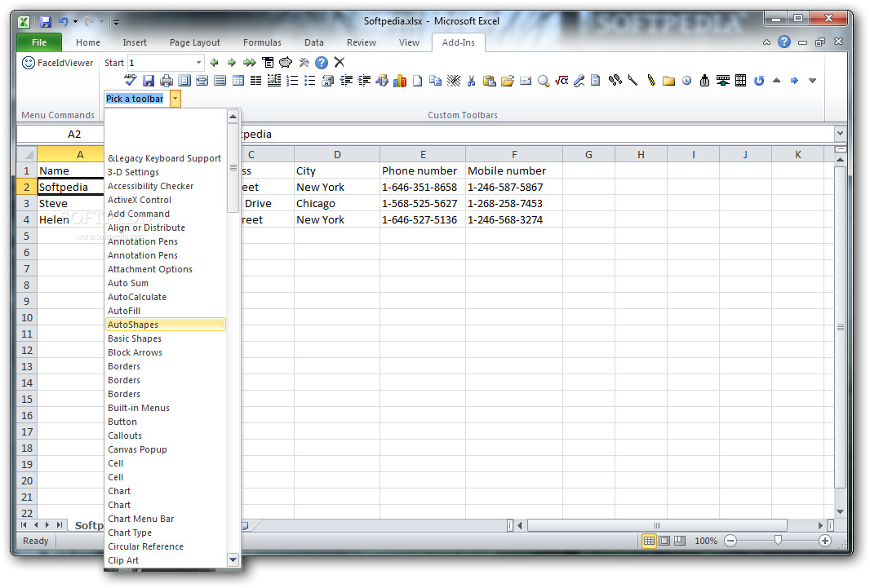This screenshot has width=870, height=588.
Task: Click the hammer and wrench tools icon
Action: click(304, 63)
